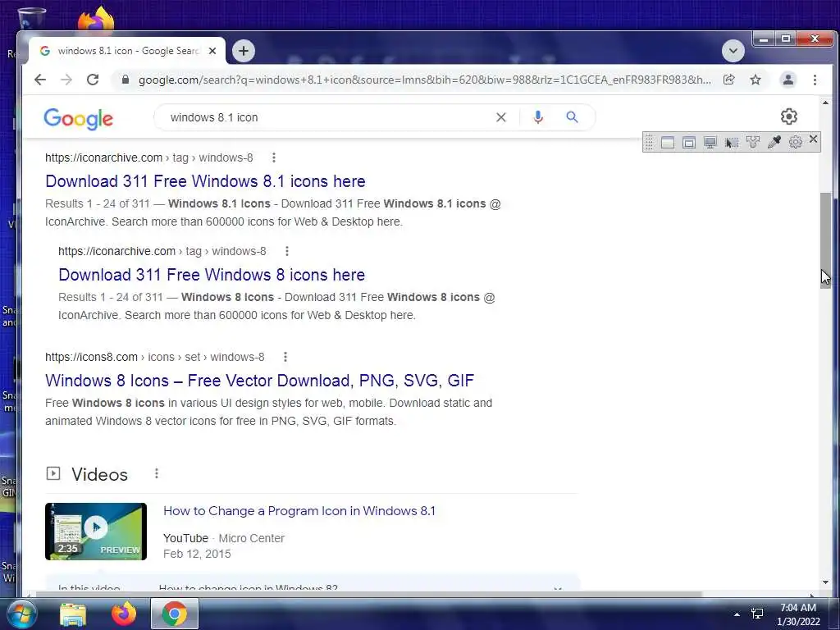Open options for first iconarchive result
This screenshot has height=630, width=840.
(274, 157)
